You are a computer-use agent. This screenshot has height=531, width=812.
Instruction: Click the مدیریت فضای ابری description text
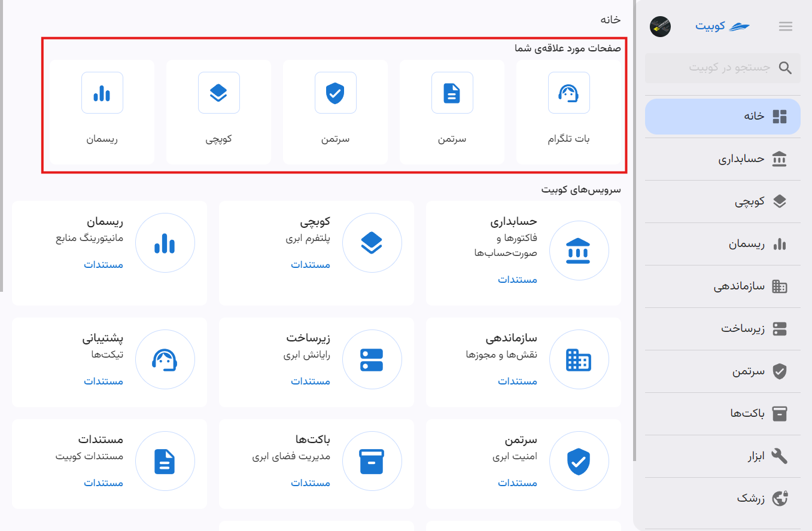291,456
